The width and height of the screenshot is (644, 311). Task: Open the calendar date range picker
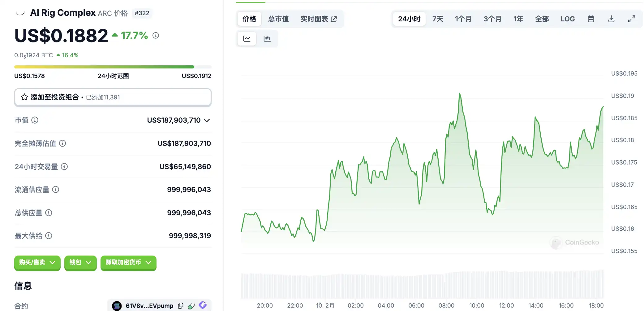tap(591, 19)
